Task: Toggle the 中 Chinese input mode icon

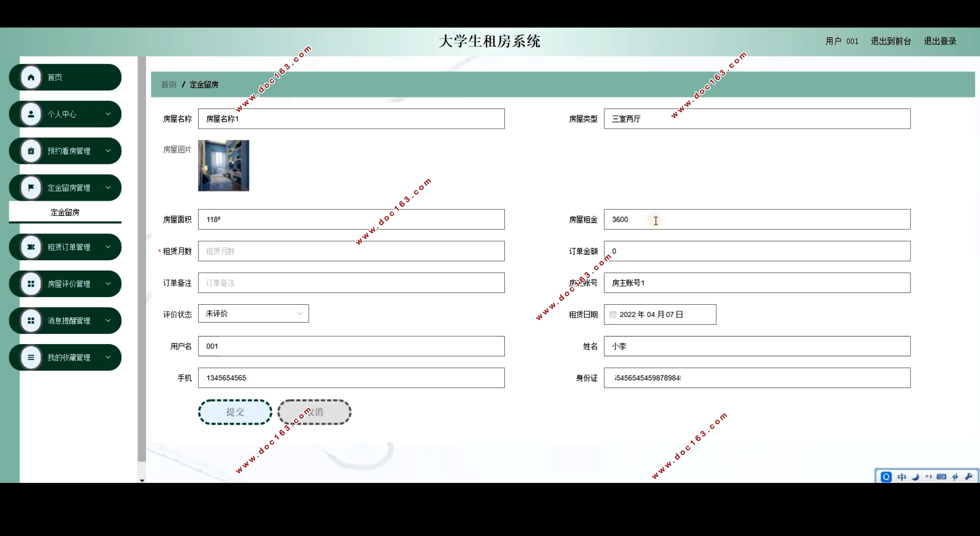Action: 902,477
